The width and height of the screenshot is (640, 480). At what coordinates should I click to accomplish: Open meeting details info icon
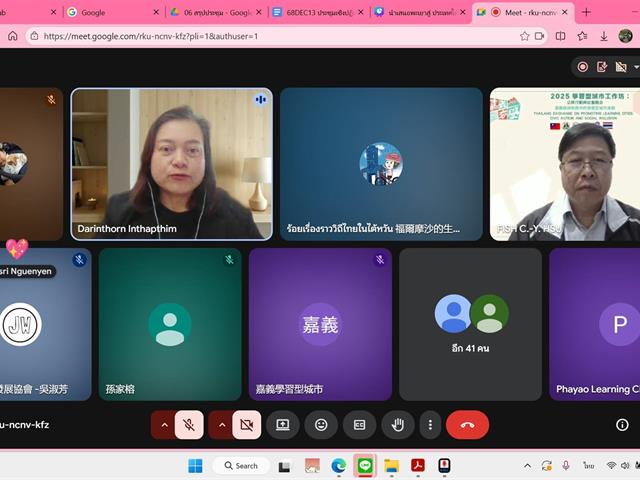click(x=622, y=425)
